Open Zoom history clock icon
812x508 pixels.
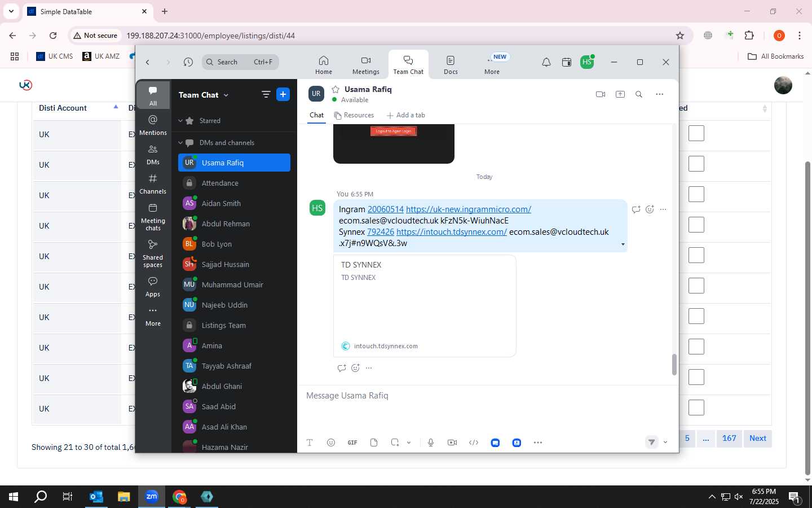click(x=188, y=62)
